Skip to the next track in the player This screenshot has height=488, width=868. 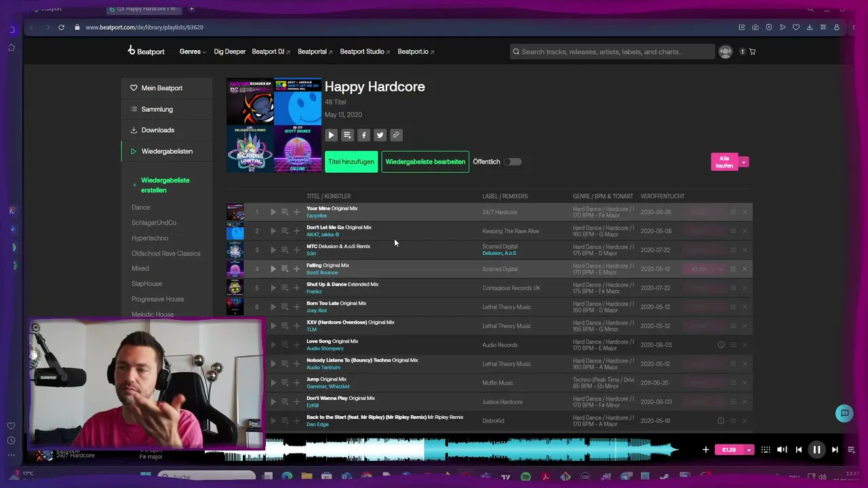(835, 449)
